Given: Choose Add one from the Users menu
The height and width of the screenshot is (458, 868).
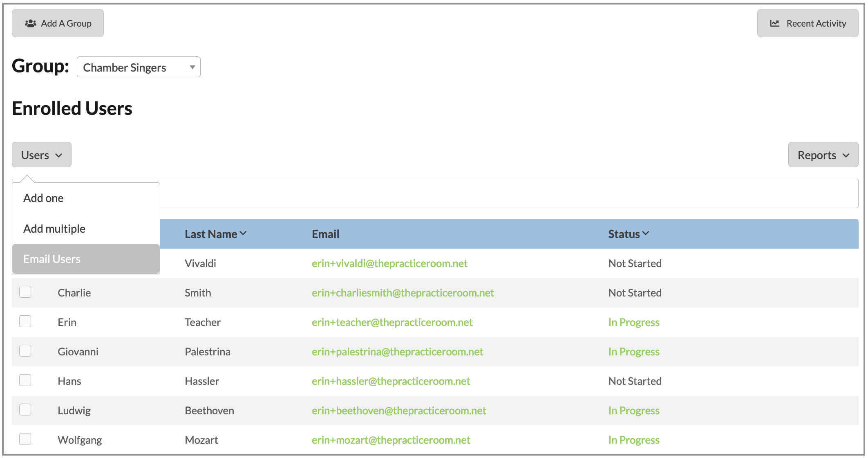Looking at the screenshot, I should click(x=44, y=198).
